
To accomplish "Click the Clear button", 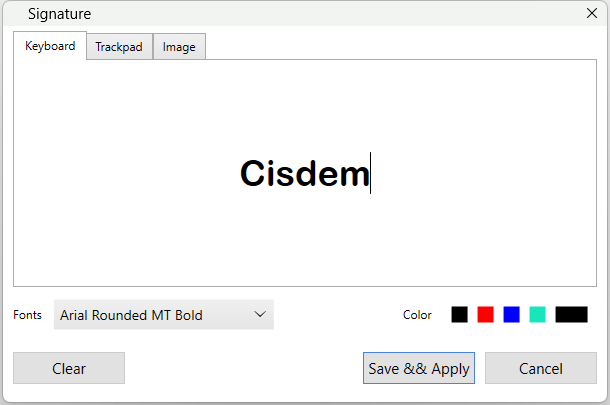I will pyautogui.click(x=69, y=368).
